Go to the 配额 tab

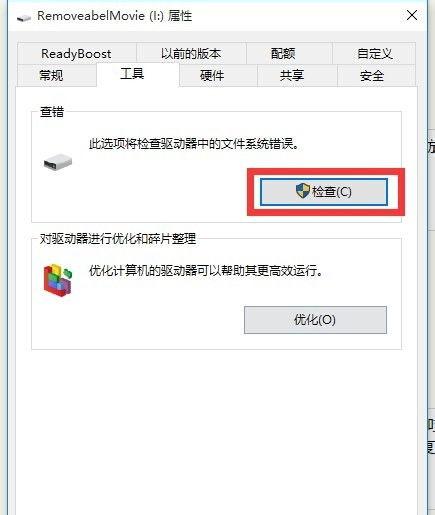pyautogui.click(x=283, y=53)
